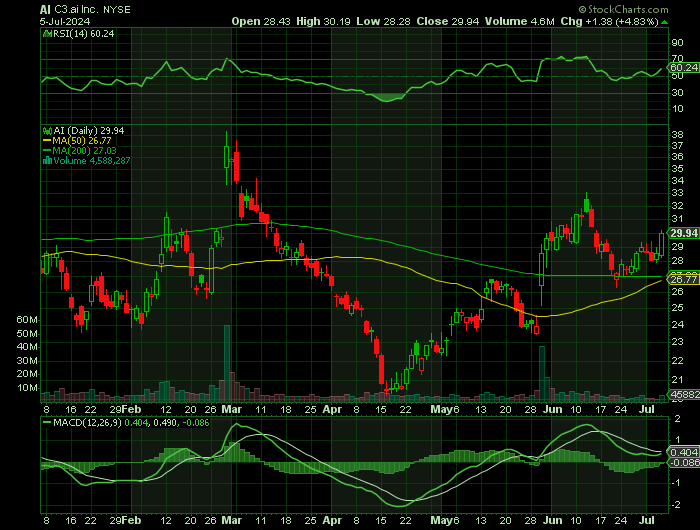This screenshot has height=530, width=700.
Task: Select the 'C3.ai Inc. NYSE' company name
Action: tap(92, 10)
